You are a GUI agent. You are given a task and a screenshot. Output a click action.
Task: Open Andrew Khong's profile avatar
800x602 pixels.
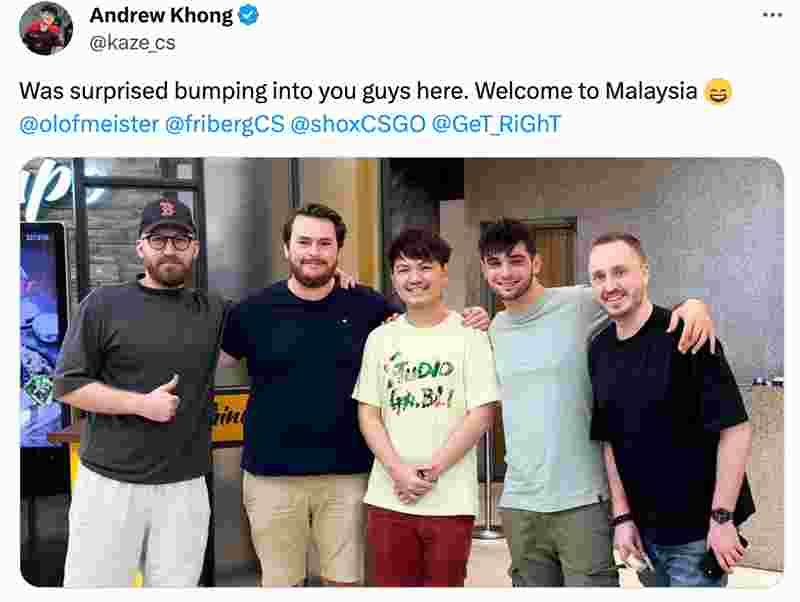[x=46, y=28]
